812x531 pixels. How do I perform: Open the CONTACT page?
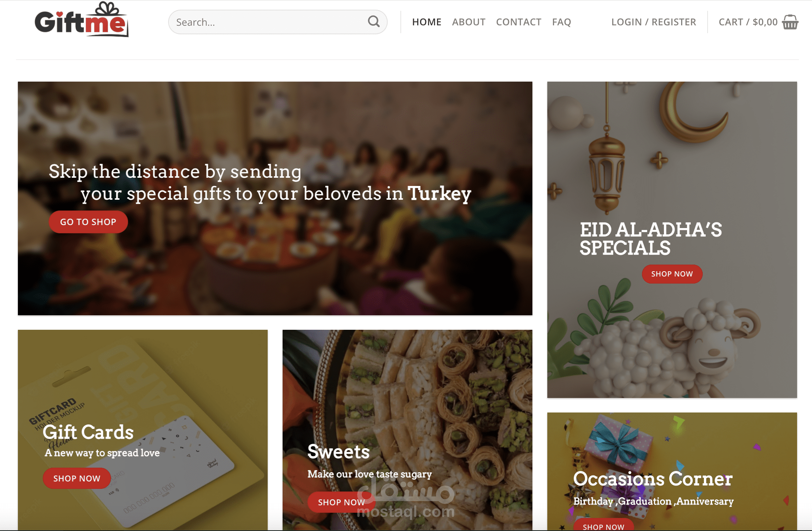519,22
